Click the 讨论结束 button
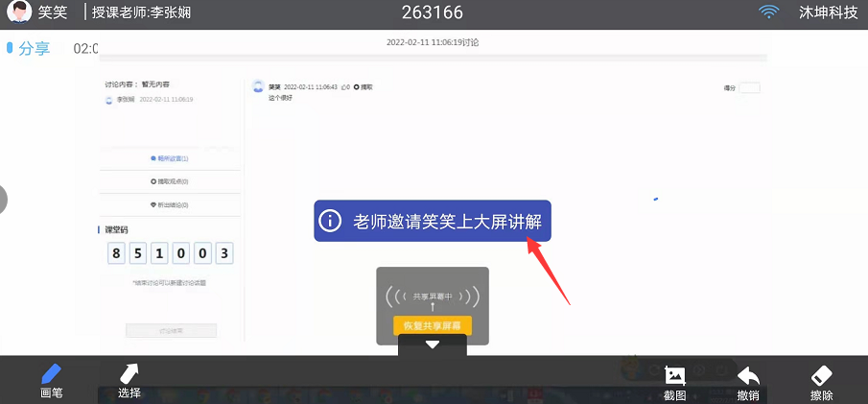868x404 pixels. point(171,330)
